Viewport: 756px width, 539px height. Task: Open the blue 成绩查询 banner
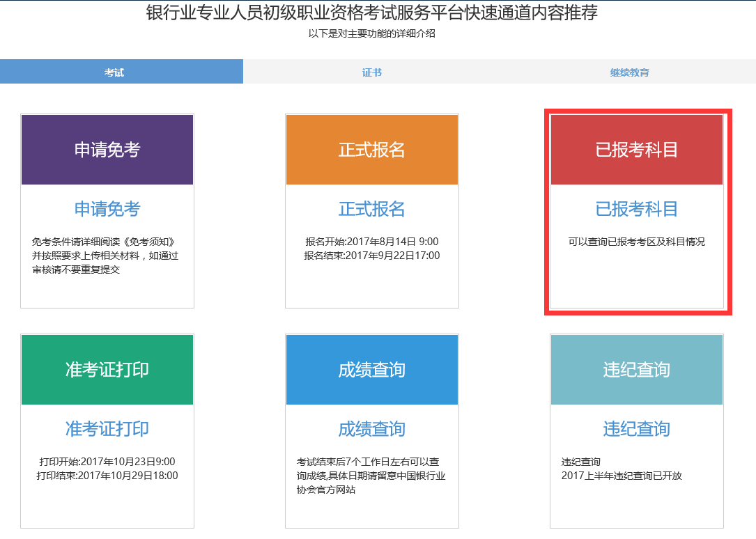[371, 370]
